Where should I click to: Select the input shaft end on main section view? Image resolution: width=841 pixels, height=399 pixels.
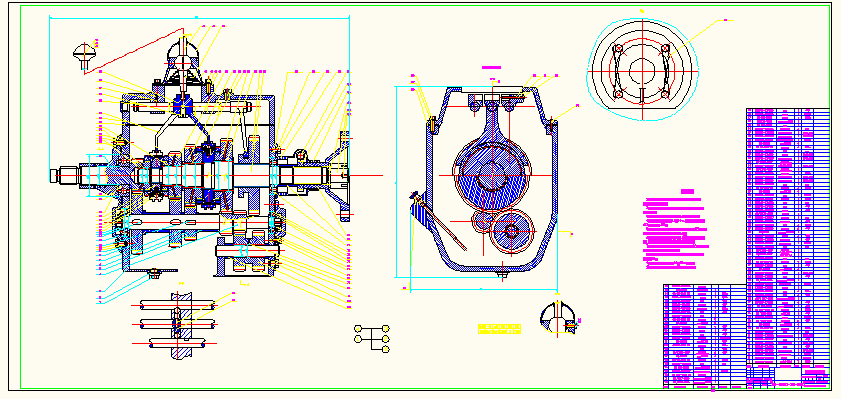coord(65,175)
